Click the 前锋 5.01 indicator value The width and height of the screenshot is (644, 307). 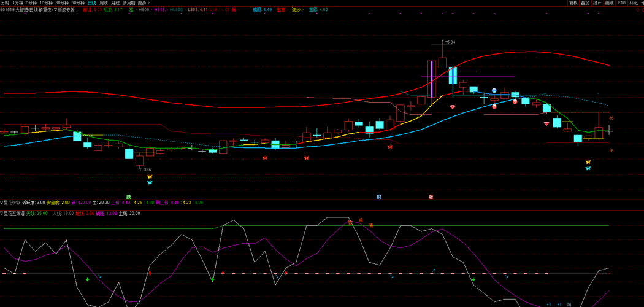92,9
